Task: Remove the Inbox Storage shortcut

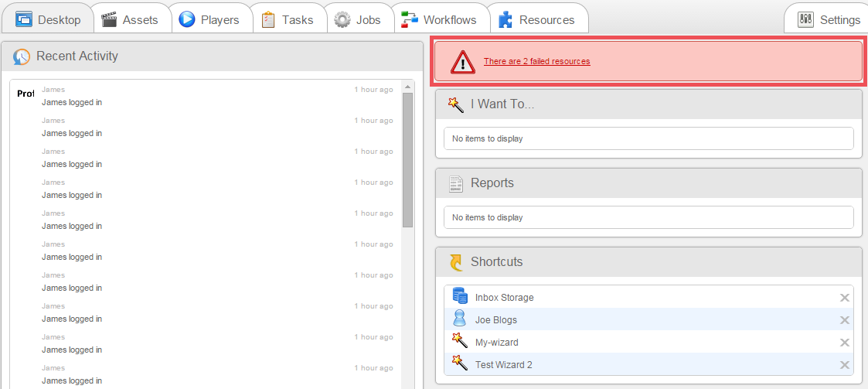Action: click(845, 298)
